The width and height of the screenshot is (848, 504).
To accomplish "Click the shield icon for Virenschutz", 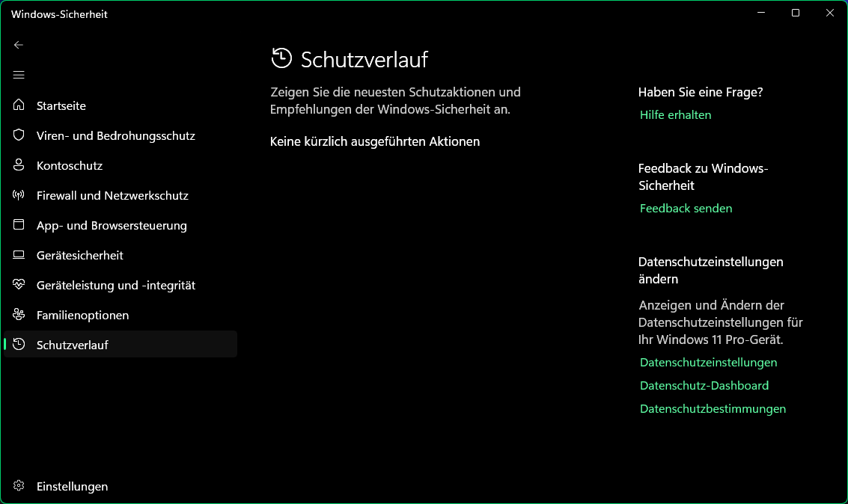I will [x=19, y=135].
